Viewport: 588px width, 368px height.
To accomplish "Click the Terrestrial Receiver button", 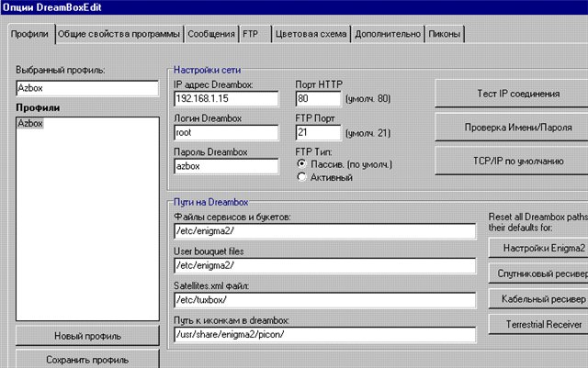I will pyautogui.click(x=538, y=325).
